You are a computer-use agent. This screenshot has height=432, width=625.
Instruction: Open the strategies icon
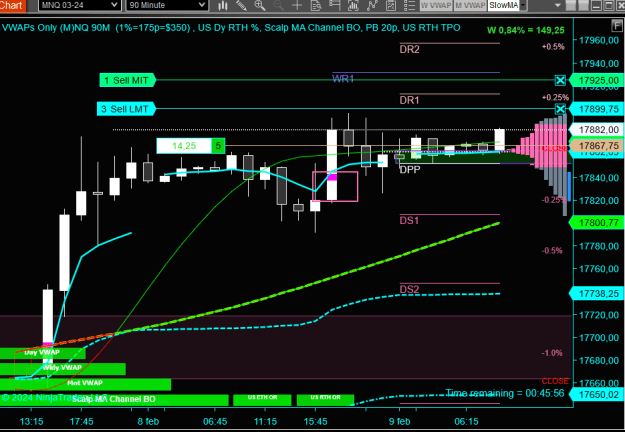pyautogui.click(x=391, y=5)
